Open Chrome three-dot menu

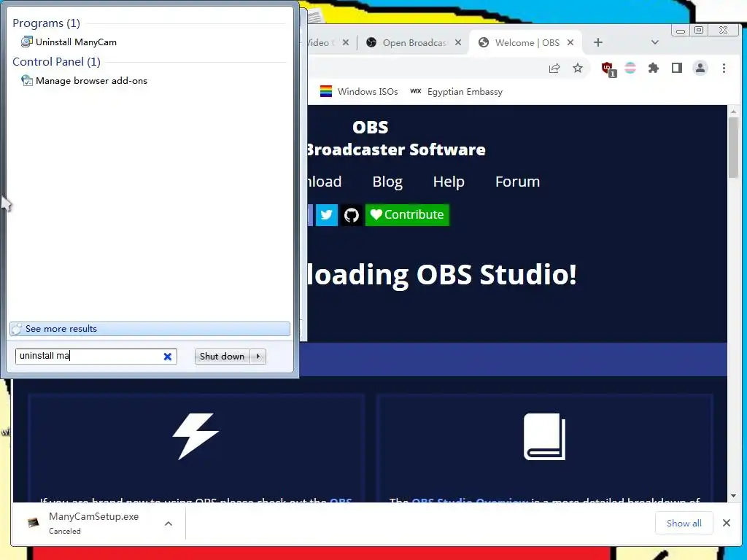(724, 68)
